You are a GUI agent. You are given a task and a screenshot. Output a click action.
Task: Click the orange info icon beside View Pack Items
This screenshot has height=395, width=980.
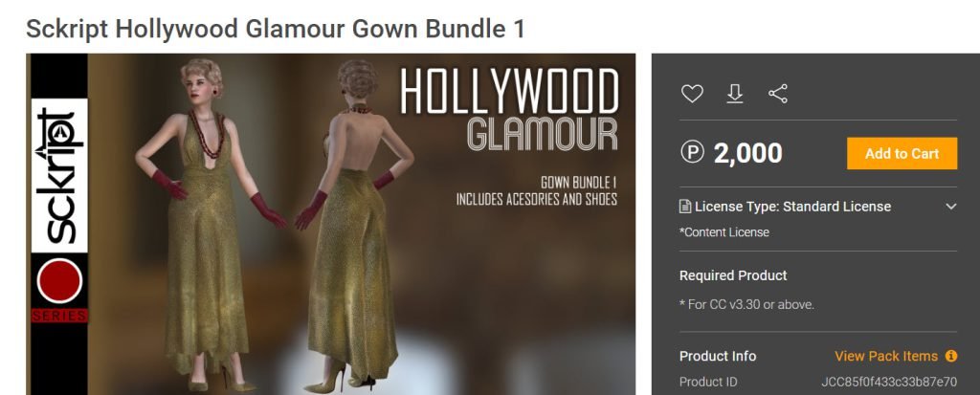(x=951, y=356)
